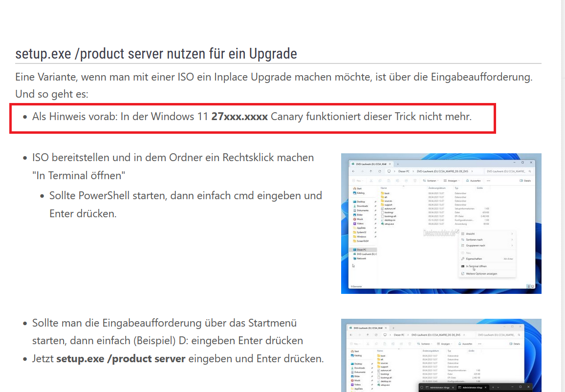Screen dimensions: 565x392
Task: Click the line "Enter drücken." under the PowerShell bullet
Action: (83, 214)
